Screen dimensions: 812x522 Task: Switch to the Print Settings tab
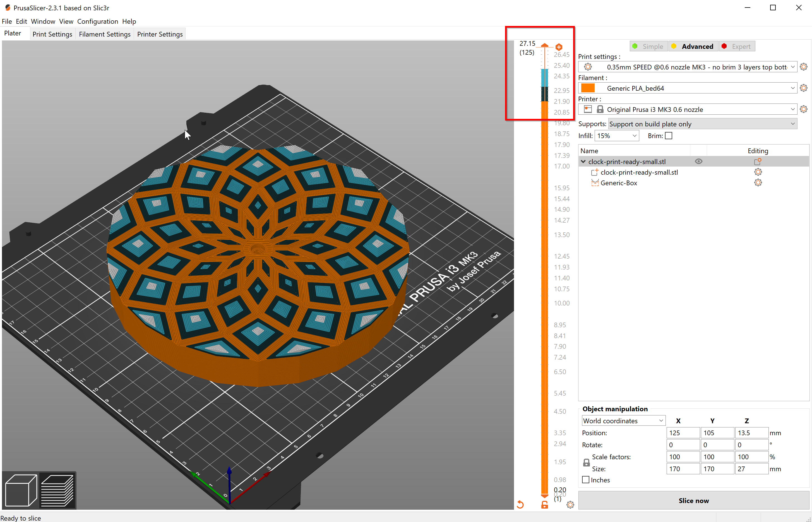tap(52, 34)
